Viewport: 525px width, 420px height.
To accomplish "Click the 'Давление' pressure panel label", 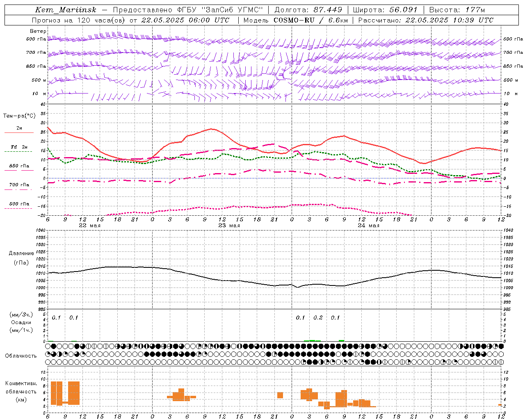I will pos(21,253).
